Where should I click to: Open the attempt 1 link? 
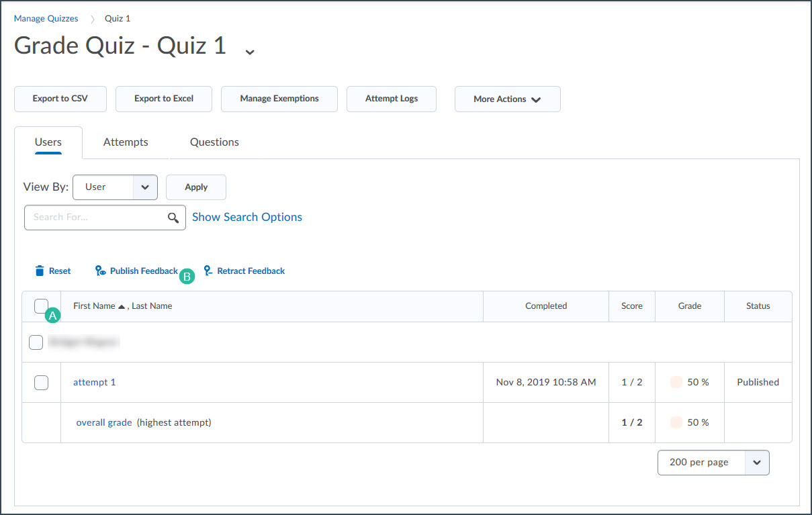click(x=94, y=382)
